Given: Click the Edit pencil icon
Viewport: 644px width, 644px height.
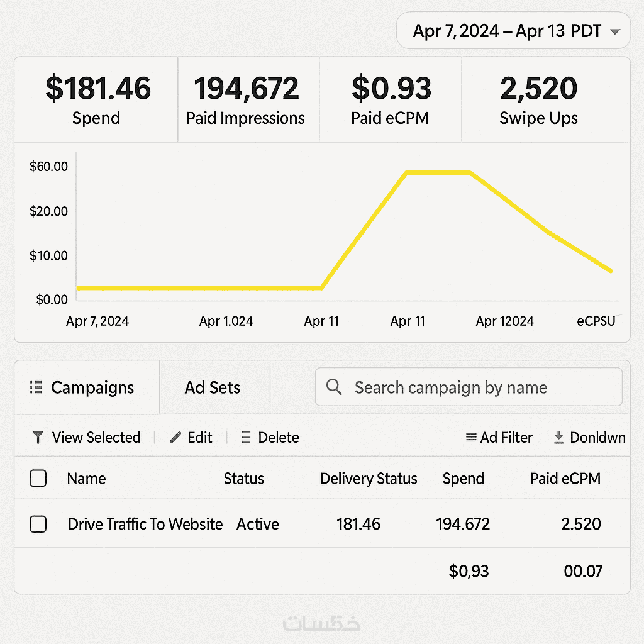Looking at the screenshot, I should pyautogui.click(x=175, y=437).
